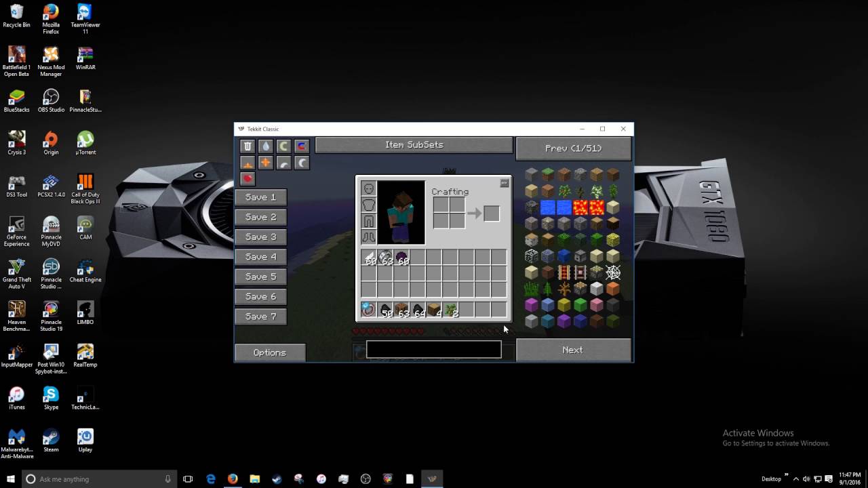
Task: Focus the item search box
Action: tap(434, 349)
